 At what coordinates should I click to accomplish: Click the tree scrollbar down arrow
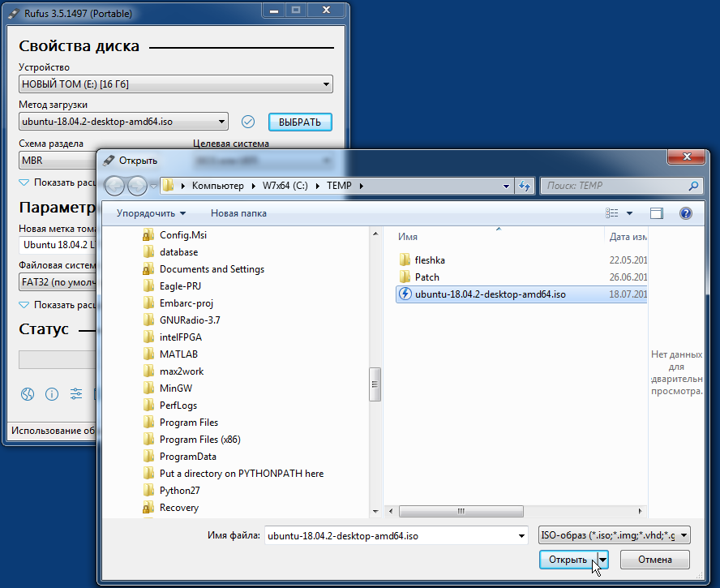point(375,511)
